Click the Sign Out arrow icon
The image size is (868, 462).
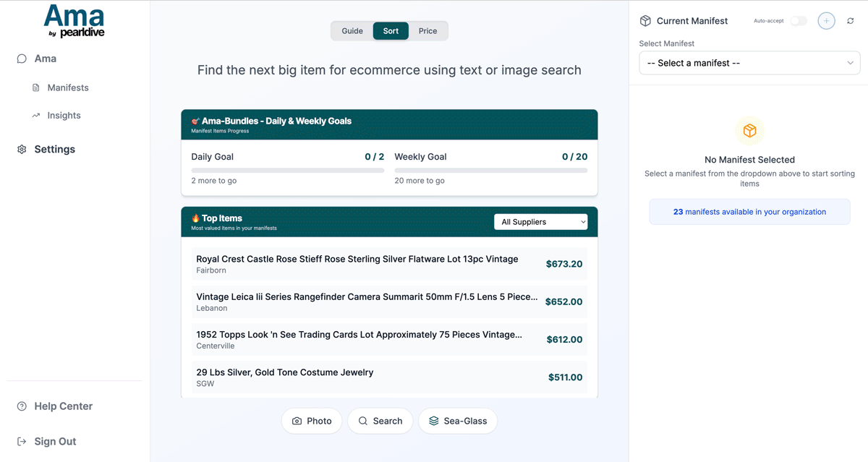[x=22, y=441]
